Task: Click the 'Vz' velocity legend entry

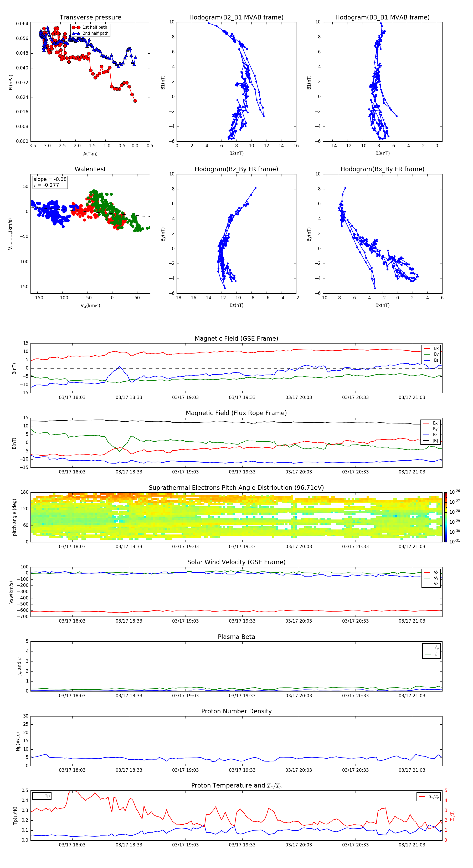Action: click(x=431, y=584)
